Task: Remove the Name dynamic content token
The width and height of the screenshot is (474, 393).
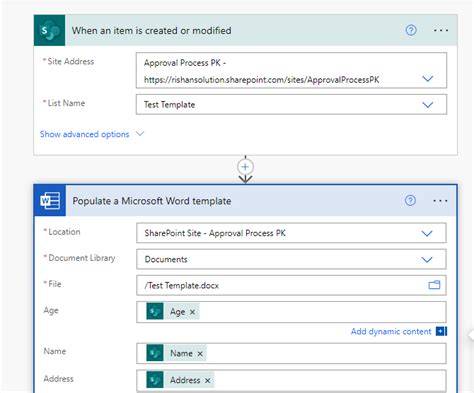Action: [x=200, y=354]
